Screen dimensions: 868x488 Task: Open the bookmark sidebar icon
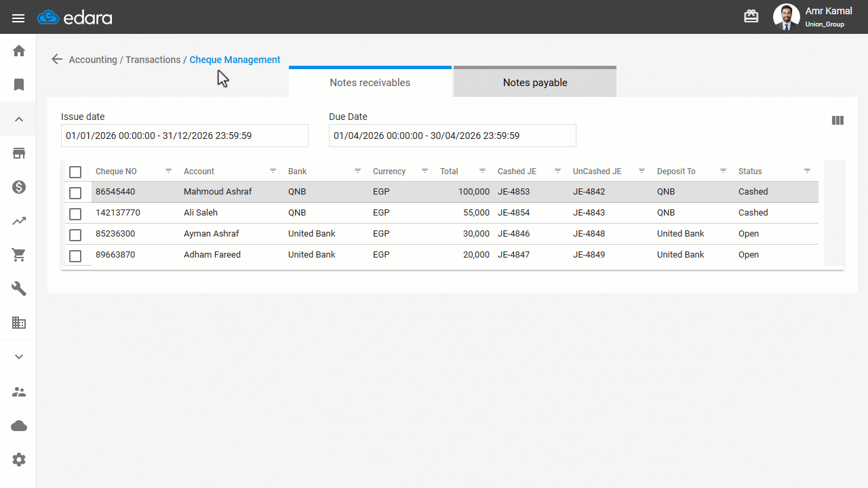point(19,85)
